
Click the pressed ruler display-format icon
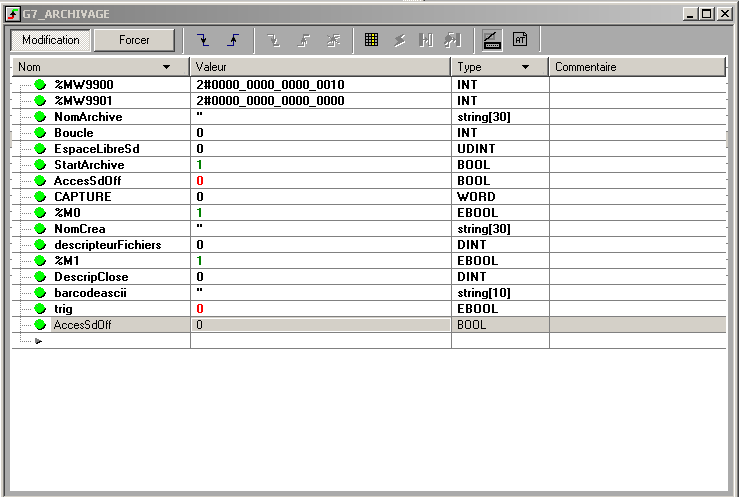coord(491,40)
